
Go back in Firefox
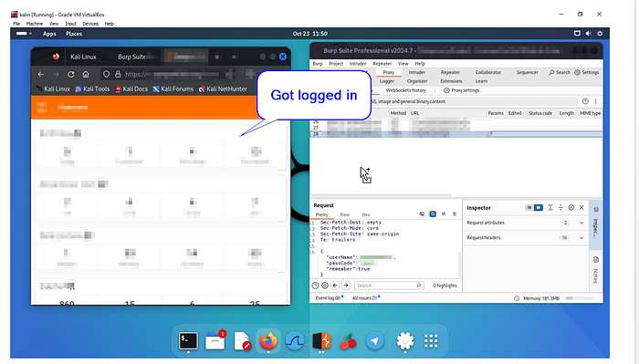click(x=41, y=74)
